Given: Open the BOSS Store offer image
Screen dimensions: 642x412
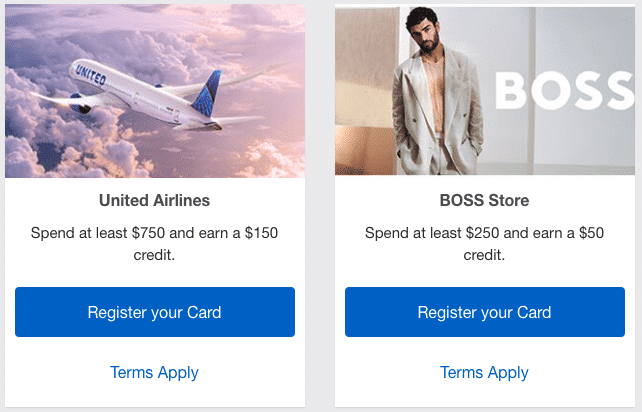Looking at the screenshot, I should [x=484, y=90].
